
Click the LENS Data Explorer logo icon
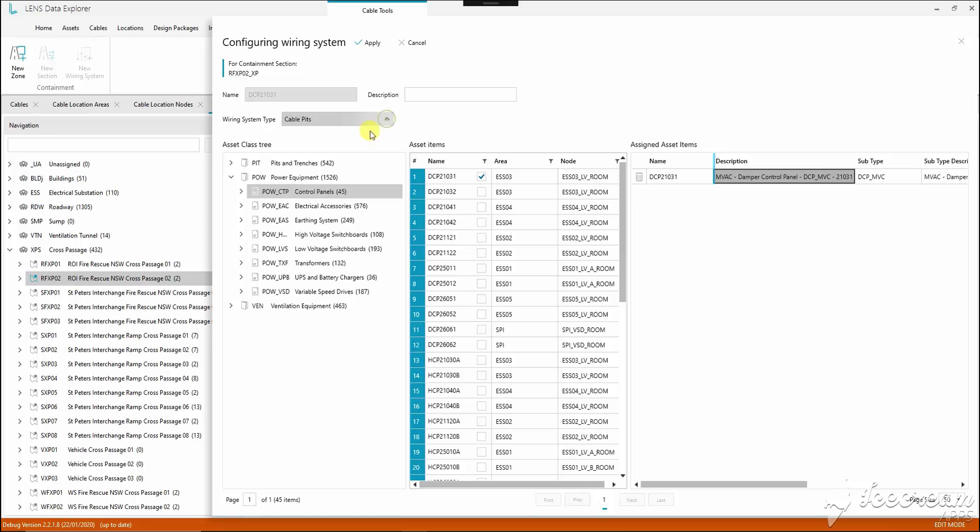[13, 9]
